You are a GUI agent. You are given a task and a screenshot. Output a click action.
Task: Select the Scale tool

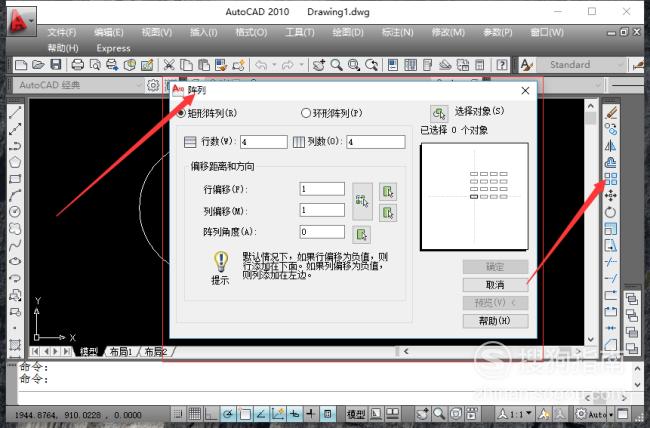611,229
